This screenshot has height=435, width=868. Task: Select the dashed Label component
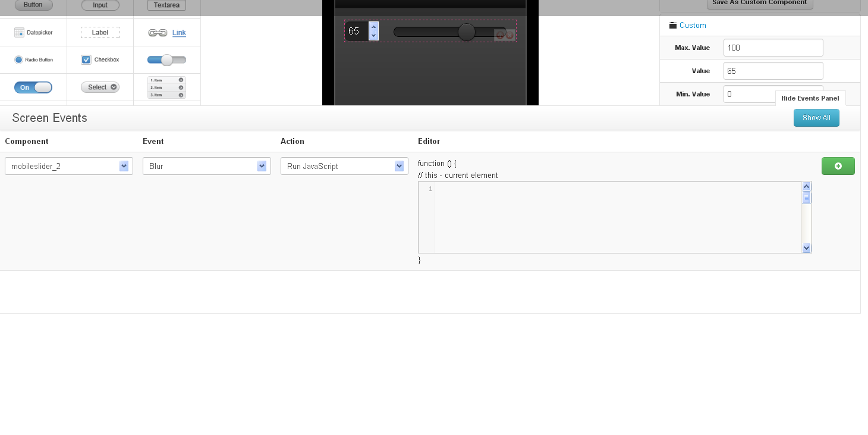click(100, 33)
